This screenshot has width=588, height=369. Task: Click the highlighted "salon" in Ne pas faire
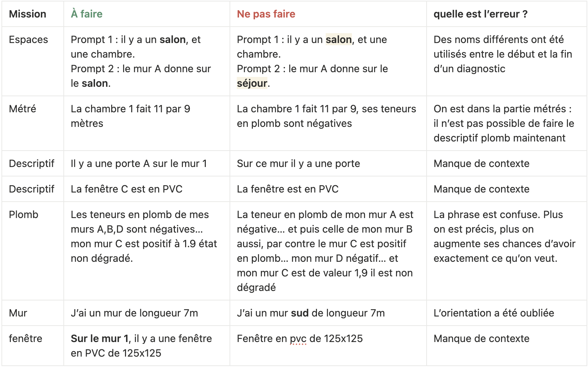click(x=338, y=40)
